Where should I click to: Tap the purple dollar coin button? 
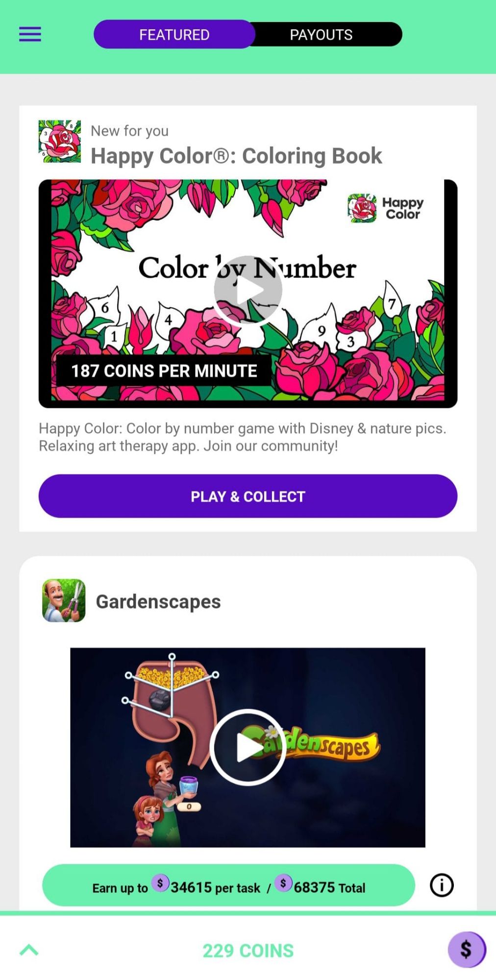pos(467,950)
